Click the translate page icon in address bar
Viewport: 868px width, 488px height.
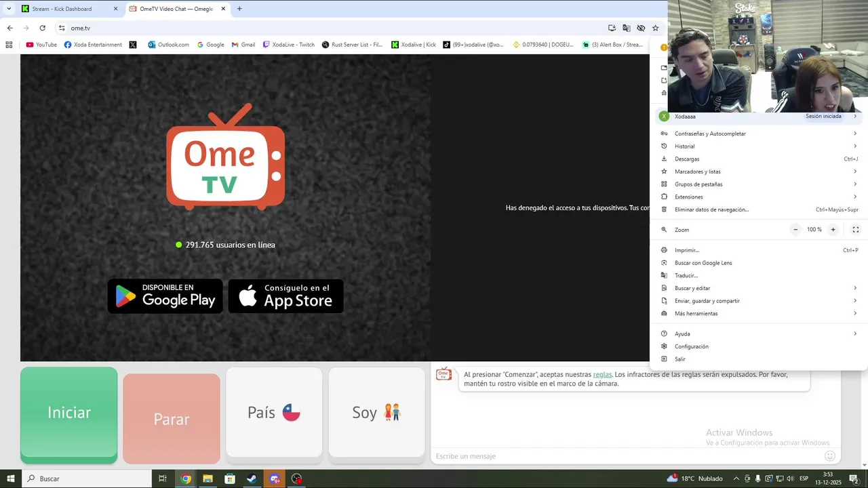(x=626, y=28)
